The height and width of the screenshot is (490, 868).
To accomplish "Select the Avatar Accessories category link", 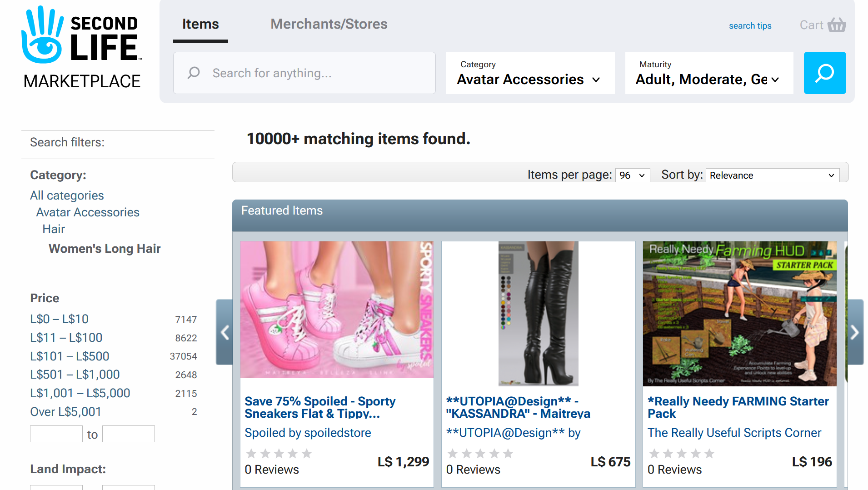I will click(x=88, y=212).
